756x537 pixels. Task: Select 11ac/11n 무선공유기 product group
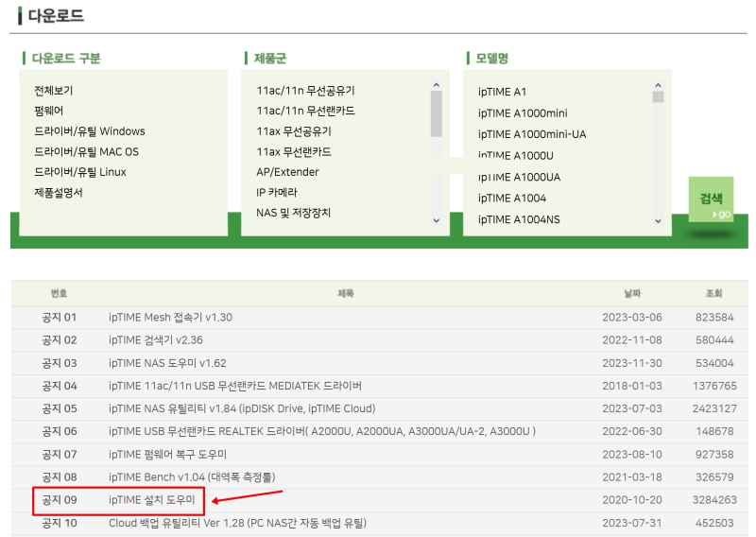[x=305, y=90]
